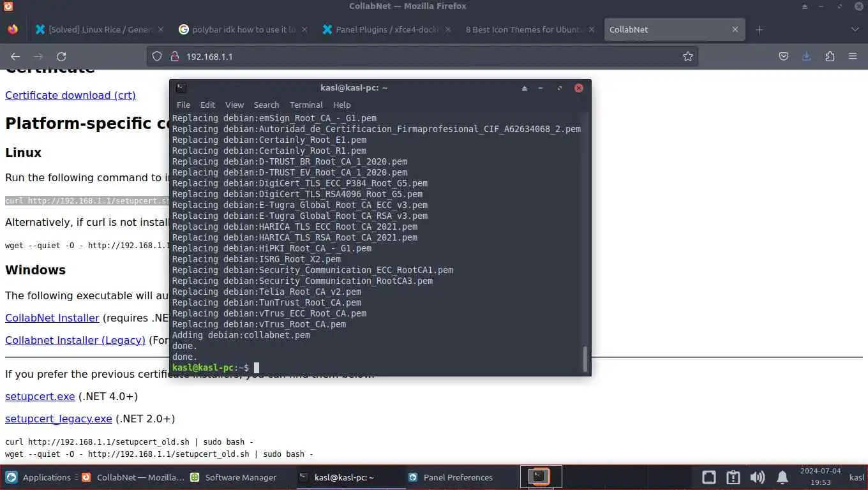Open the CollabNet Installer link
Viewport: 868px width, 490px height.
[x=52, y=318]
